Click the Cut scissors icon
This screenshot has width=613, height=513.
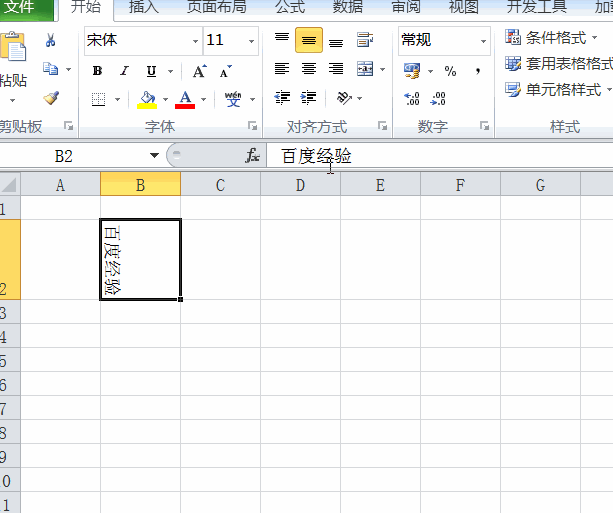point(50,40)
